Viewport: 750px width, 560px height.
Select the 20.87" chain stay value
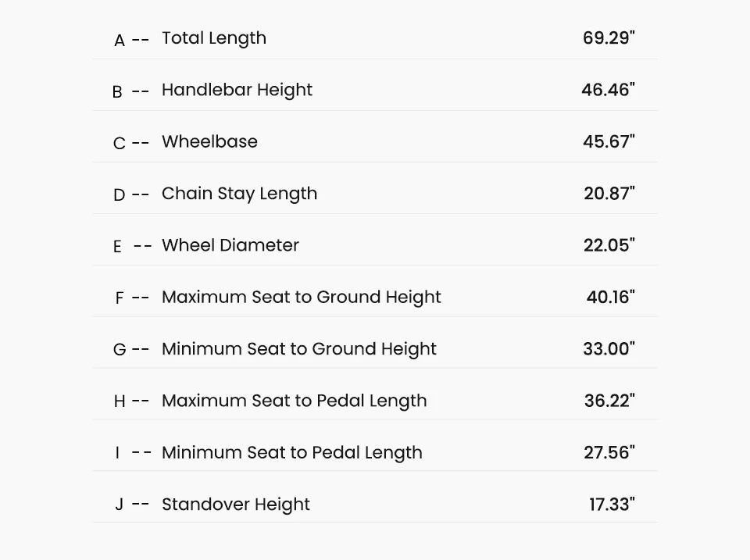point(609,194)
